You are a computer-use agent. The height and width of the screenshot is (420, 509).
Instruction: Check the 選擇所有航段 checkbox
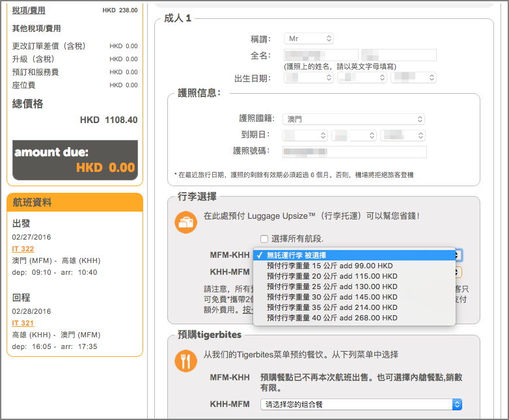click(x=264, y=239)
